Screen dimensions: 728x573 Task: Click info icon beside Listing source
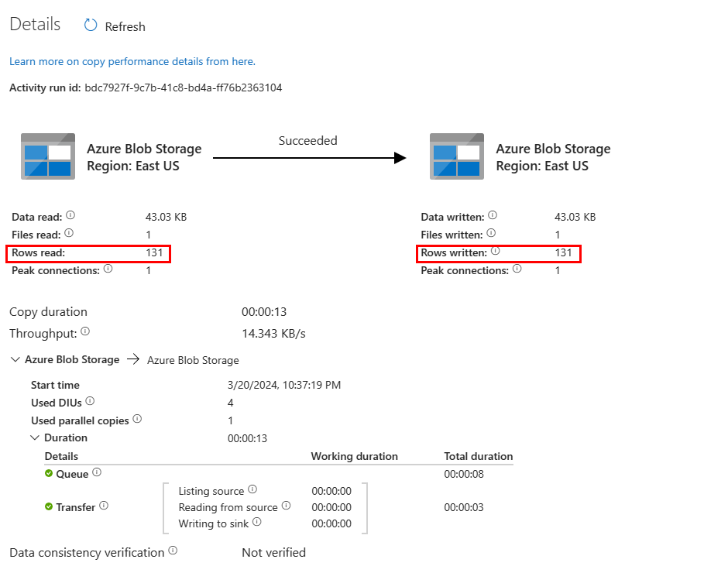click(252, 489)
